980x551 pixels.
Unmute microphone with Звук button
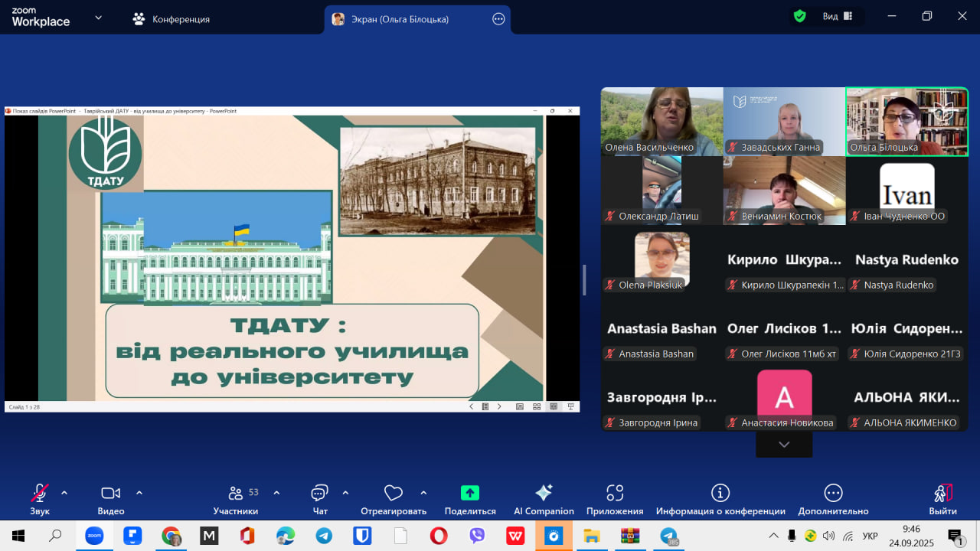tap(40, 494)
